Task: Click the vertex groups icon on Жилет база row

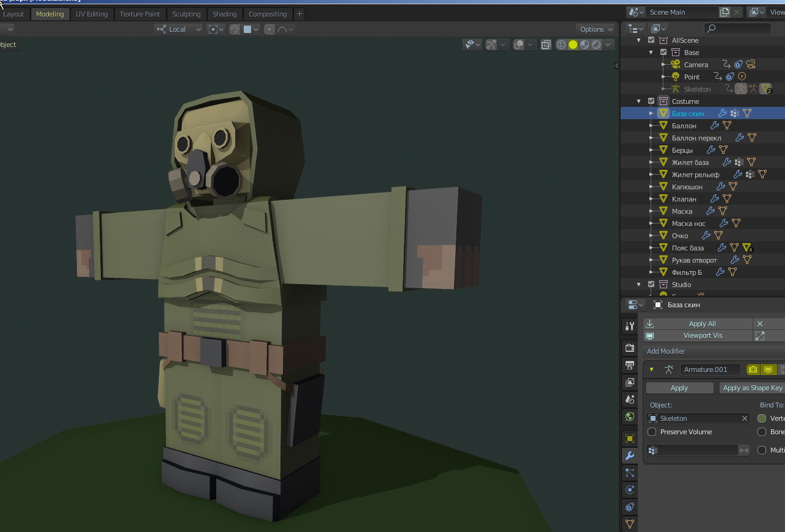Action: pyautogui.click(x=739, y=162)
